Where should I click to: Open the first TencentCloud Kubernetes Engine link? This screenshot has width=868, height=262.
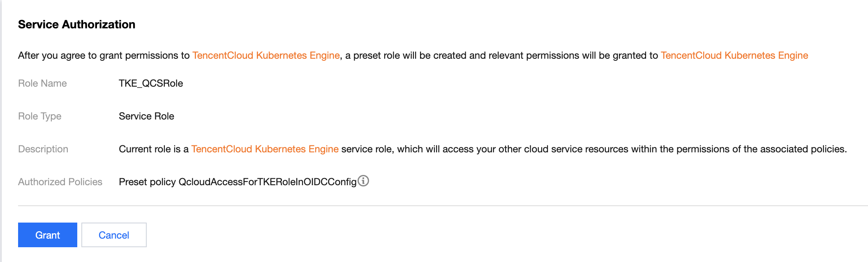pyautogui.click(x=266, y=55)
